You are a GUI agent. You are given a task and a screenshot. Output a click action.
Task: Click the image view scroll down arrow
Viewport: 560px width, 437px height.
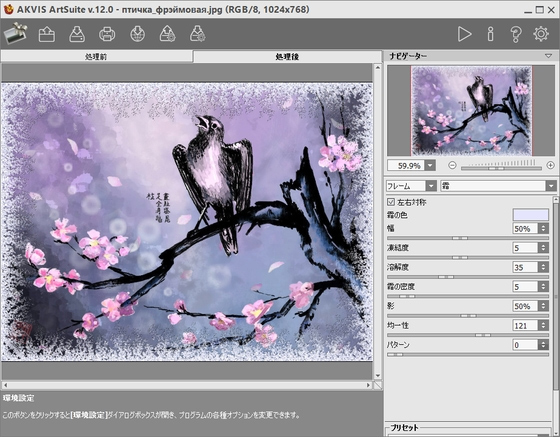(378, 376)
